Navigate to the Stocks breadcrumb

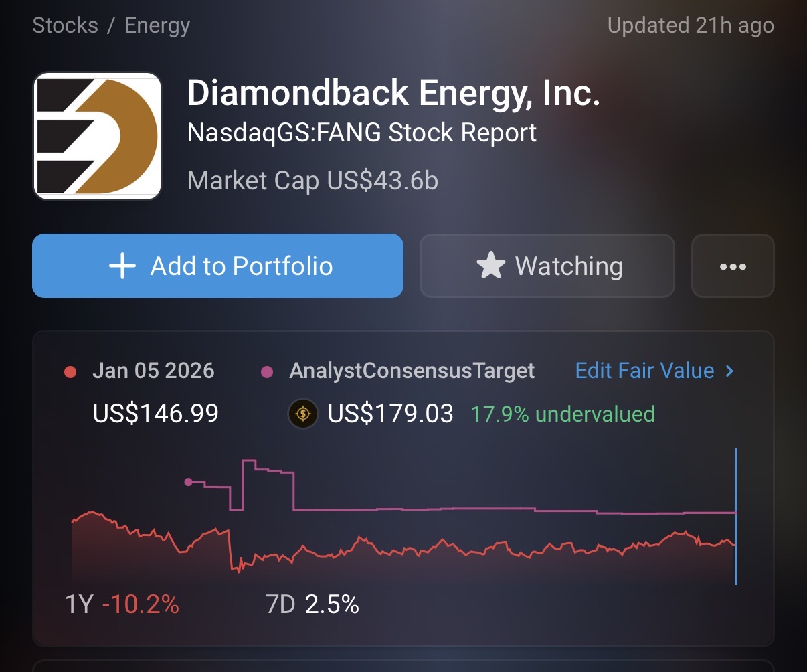click(65, 26)
